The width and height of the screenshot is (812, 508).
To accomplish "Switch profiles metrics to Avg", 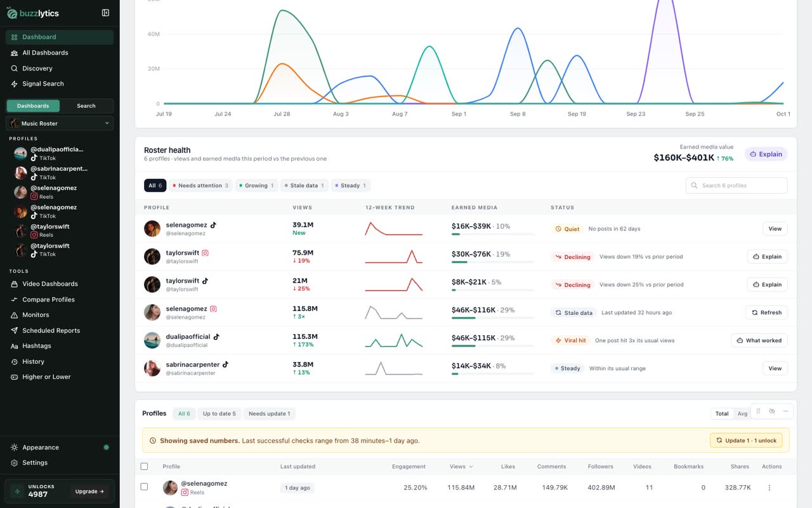I will 742,413.
